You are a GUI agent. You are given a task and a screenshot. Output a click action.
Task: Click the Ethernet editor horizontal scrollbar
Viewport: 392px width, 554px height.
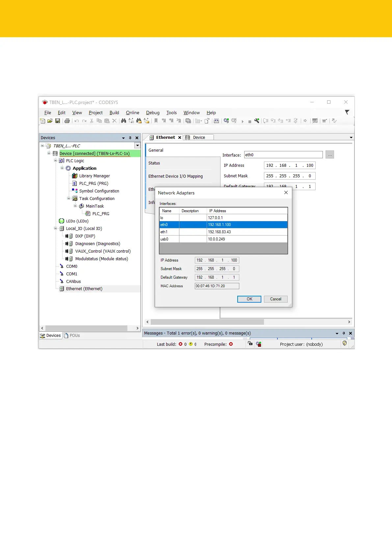(207, 322)
